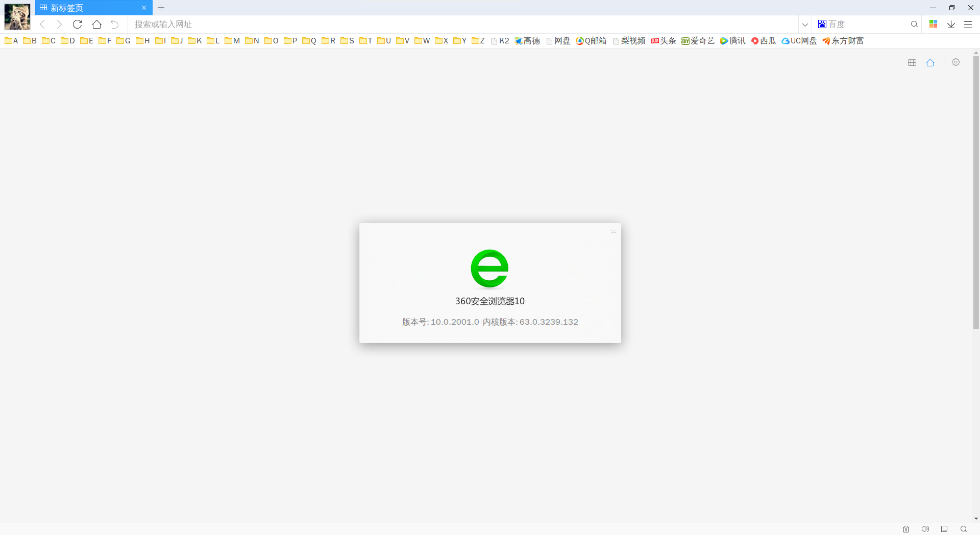Expand the address bar history dropdown
Image resolution: width=980 pixels, height=535 pixels.
click(x=805, y=24)
